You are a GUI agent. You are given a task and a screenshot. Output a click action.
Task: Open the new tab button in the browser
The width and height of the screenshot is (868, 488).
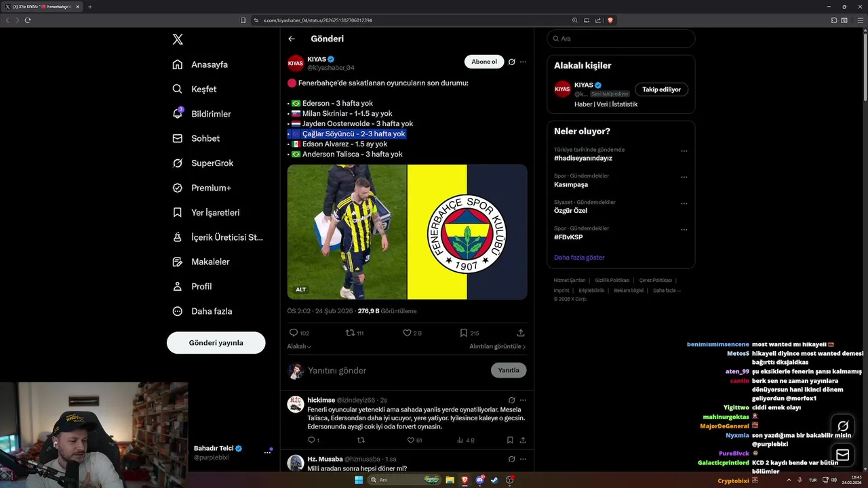point(90,7)
